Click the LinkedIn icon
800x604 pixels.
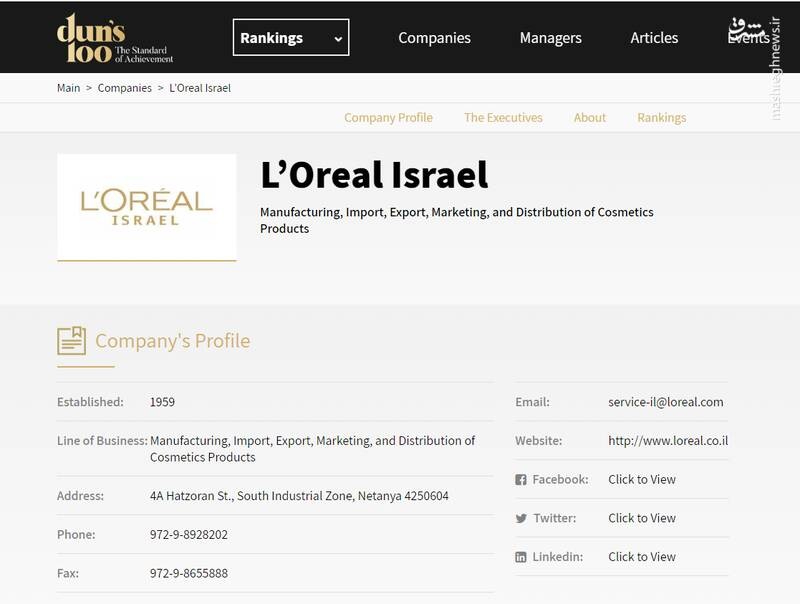[520, 557]
